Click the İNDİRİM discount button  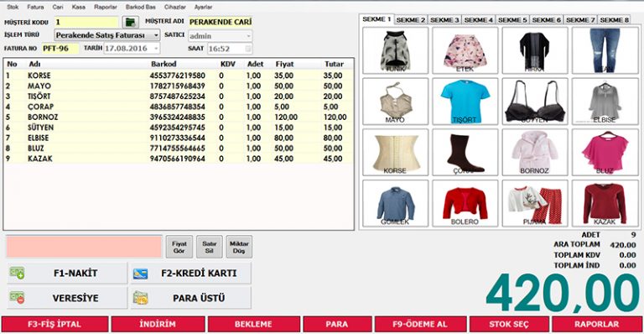click(x=158, y=324)
